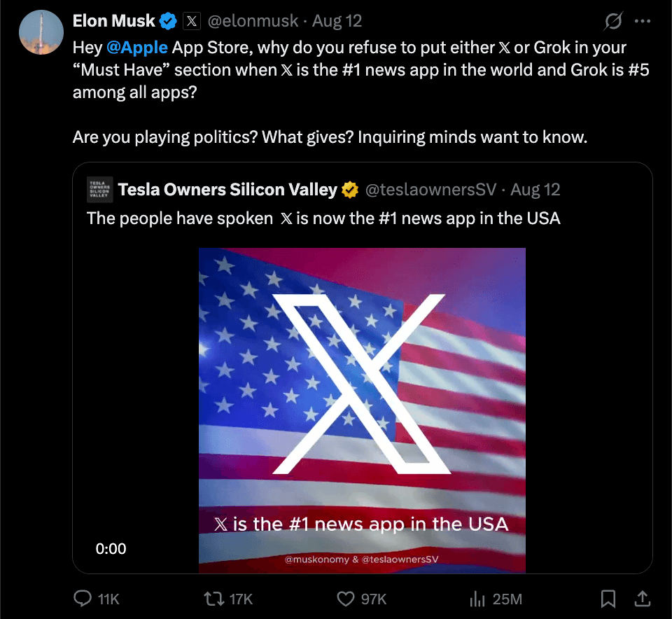Open the more options menu with the ellipsis
The width and height of the screenshot is (672, 619).
644,21
